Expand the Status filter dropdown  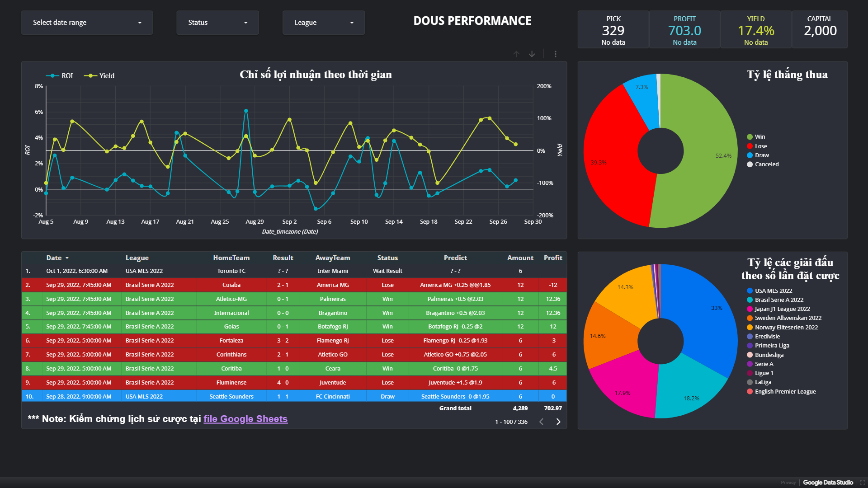click(x=217, y=23)
